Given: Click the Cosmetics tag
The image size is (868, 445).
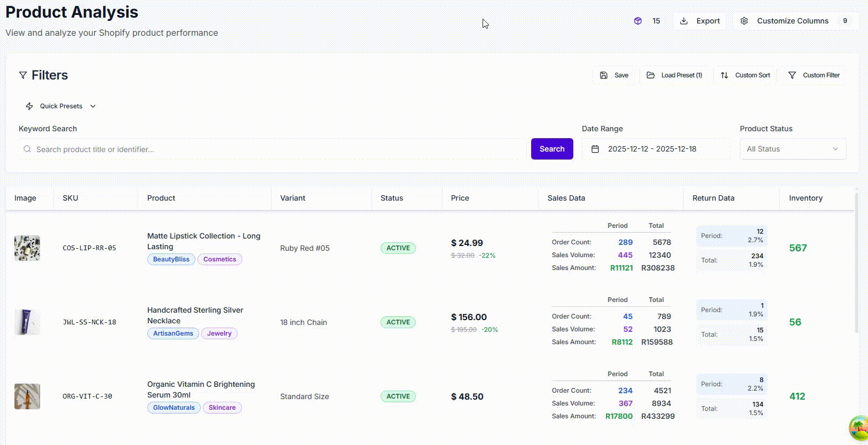Looking at the screenshot, I should [219, 259].
